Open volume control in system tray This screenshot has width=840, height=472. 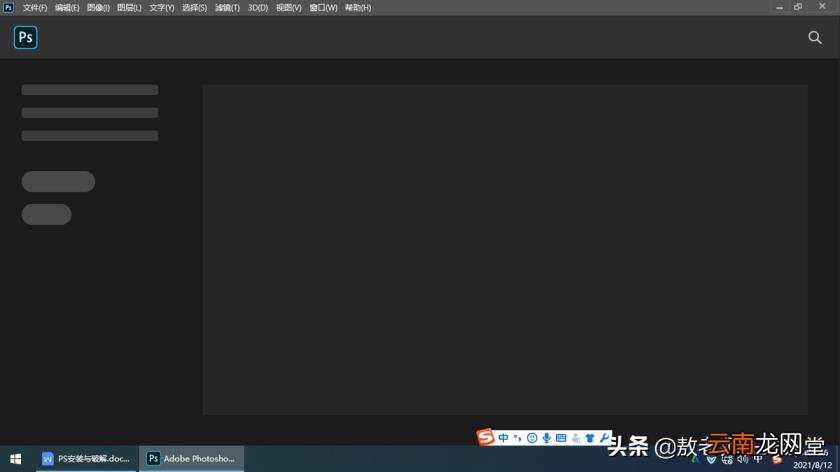click(742, 459)
